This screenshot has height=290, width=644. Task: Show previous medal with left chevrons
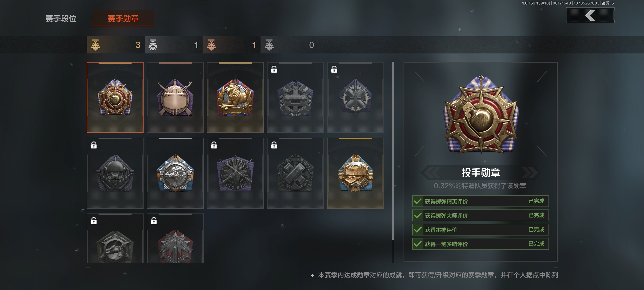[430, 172]
